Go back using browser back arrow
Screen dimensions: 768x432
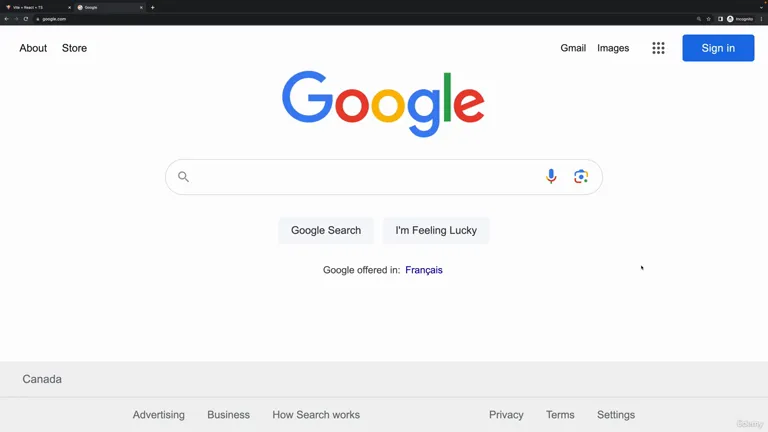coord(6,19)
